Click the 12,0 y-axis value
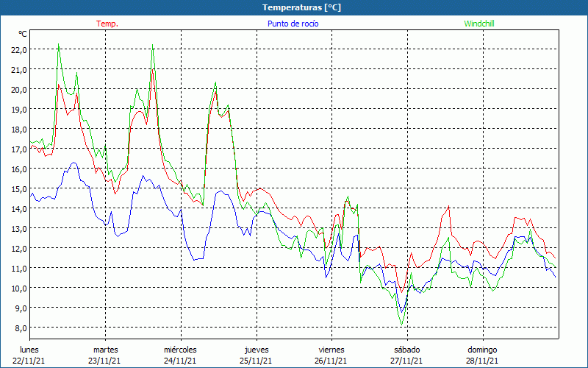 19,248
